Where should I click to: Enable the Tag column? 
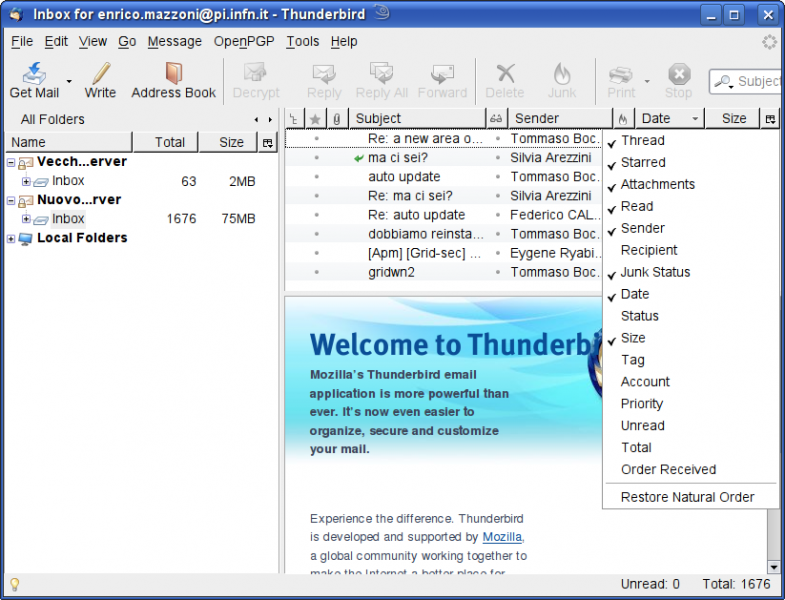(x=689, y=360)
